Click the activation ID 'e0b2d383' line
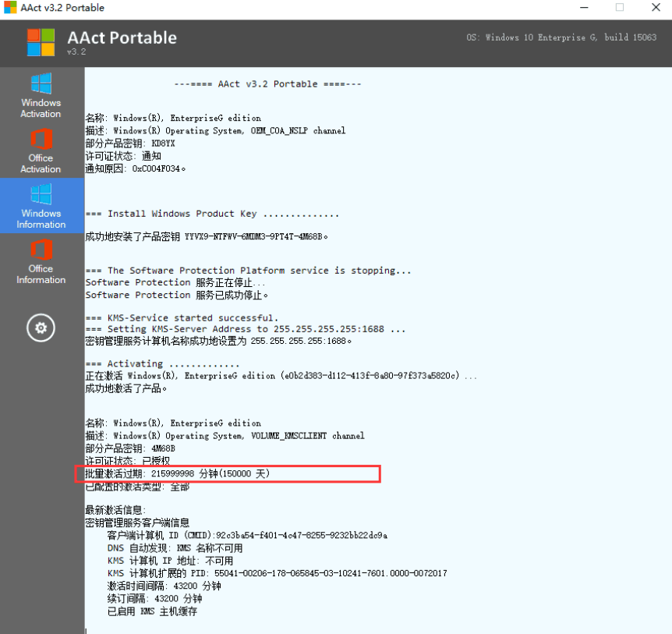The width and height of the screenshot is (672, 634). (281, 376)
